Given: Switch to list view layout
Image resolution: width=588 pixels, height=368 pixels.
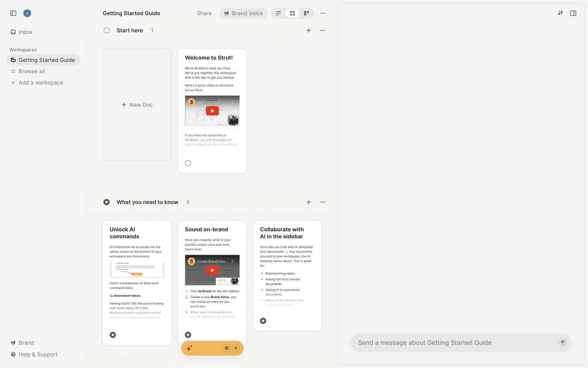Looking at the screenshot, I should coord(278,13).
